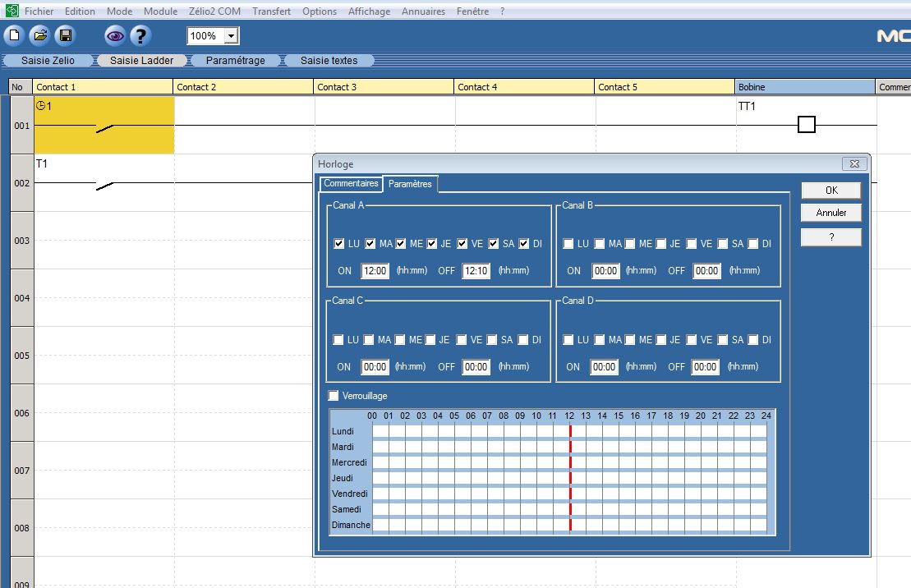Click the eye supervision icon in toolbar

115,35
